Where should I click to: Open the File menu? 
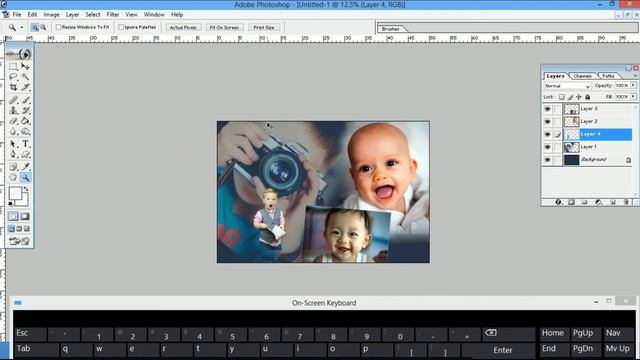point(17,15)
